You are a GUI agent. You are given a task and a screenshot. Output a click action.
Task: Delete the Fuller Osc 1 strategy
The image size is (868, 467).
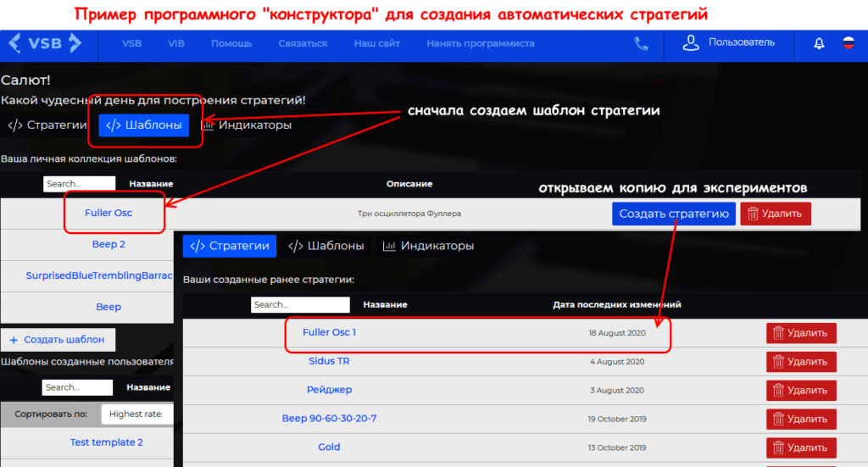(801, 333)
